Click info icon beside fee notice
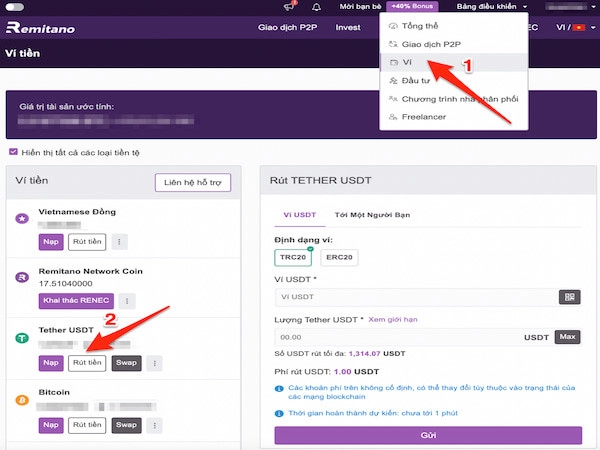 click(279, 389)
